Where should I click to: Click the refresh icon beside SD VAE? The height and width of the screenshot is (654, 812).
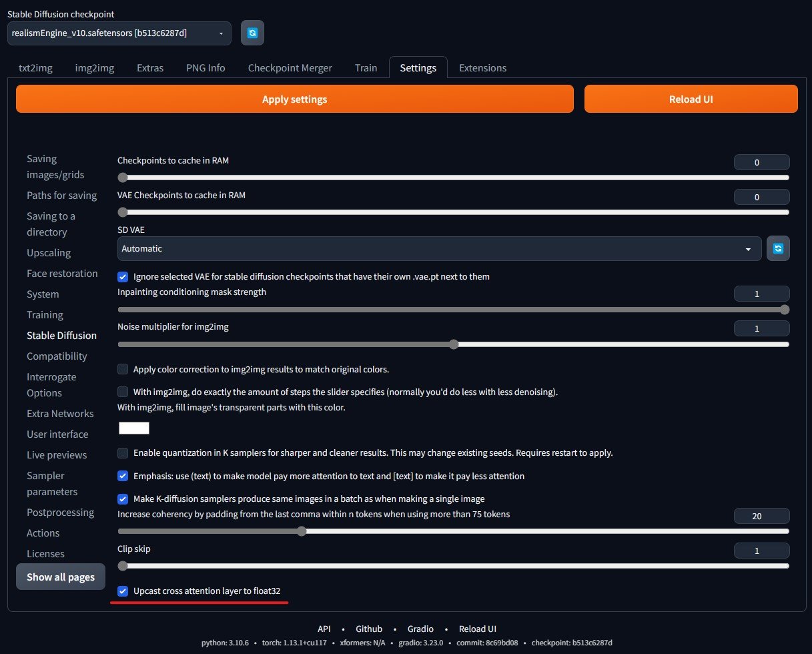coord(778,248)
